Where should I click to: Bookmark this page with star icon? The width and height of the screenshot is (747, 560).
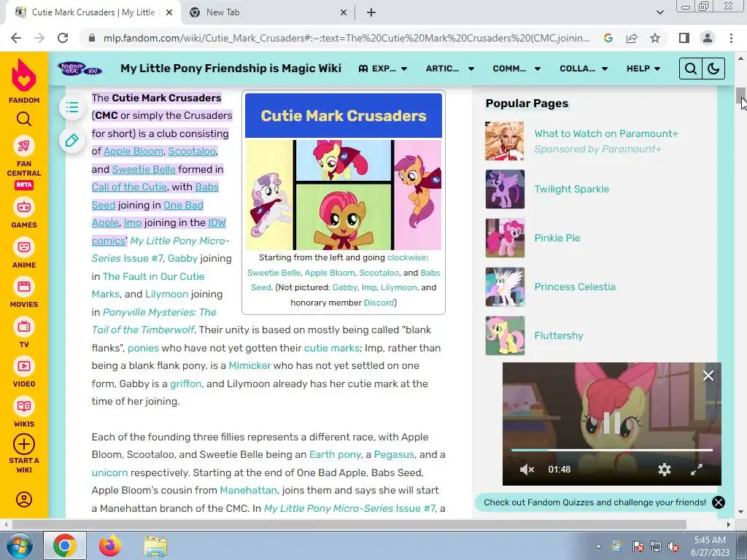(x=655, y=38)
